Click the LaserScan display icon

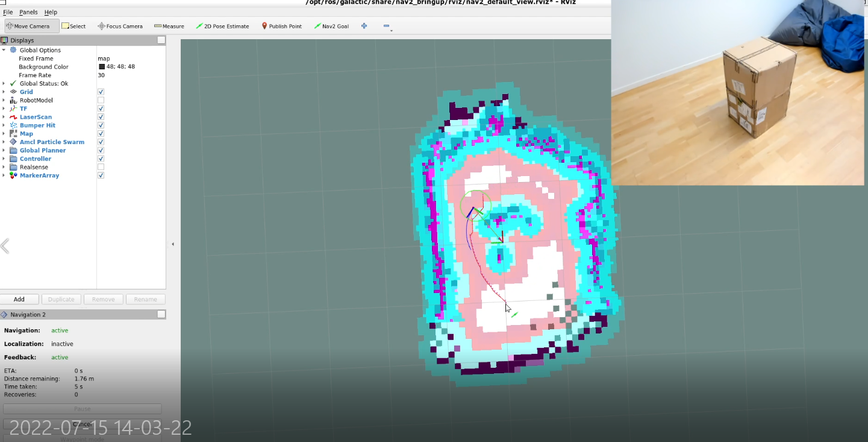[13, 117]
